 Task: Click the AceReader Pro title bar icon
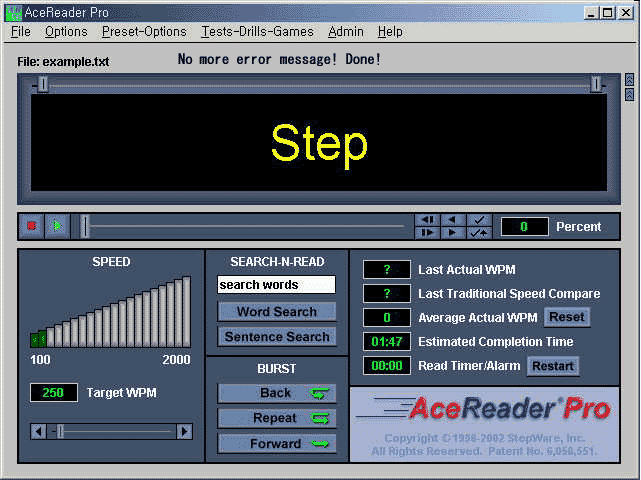pos(13,13)
